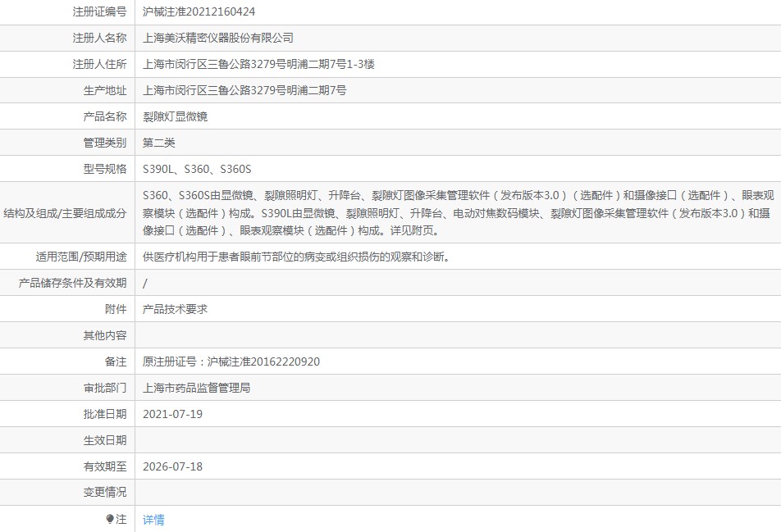
Task: Click the 注册证编号 row label
Action: [99, 11]
